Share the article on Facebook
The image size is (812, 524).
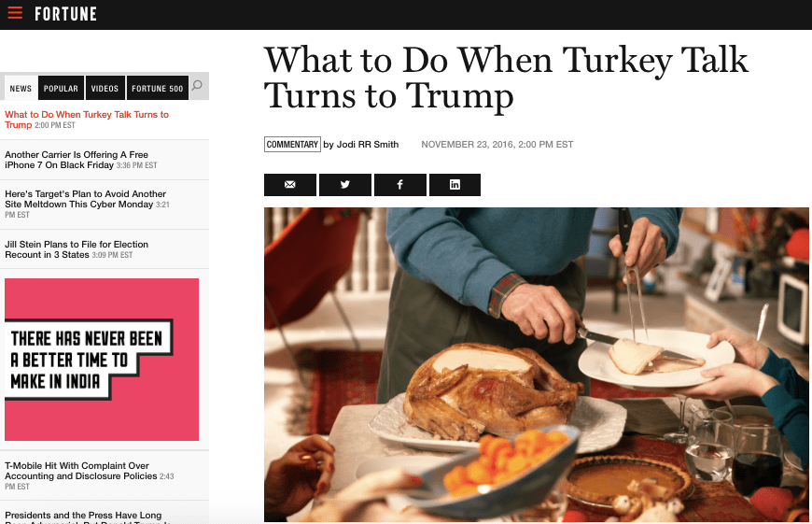click(399, 185)
